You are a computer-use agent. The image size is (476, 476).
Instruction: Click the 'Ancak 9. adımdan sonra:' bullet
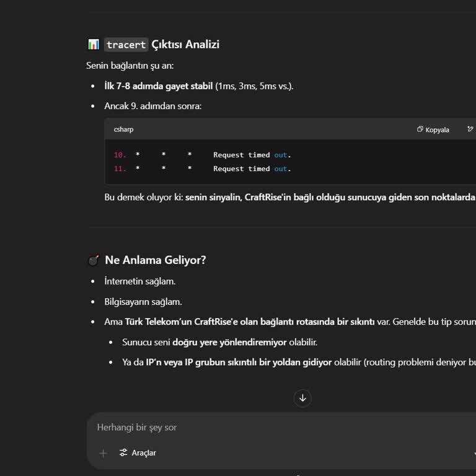point(152,106)
